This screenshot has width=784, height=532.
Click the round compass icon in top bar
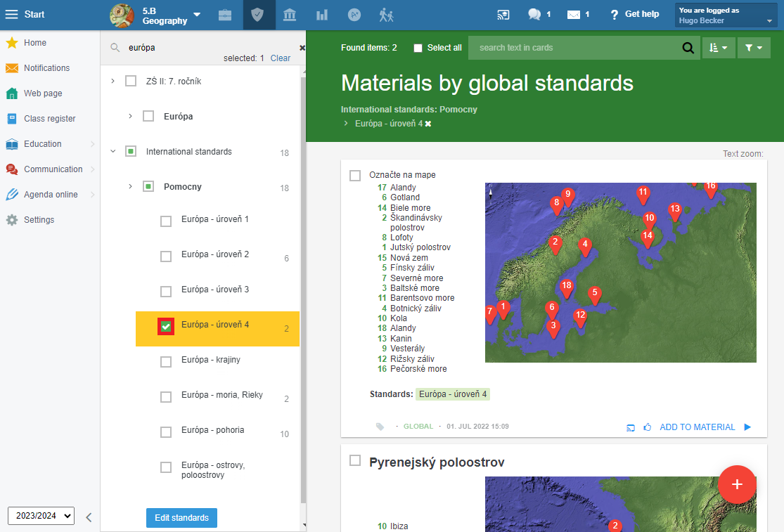coord(354,15)
